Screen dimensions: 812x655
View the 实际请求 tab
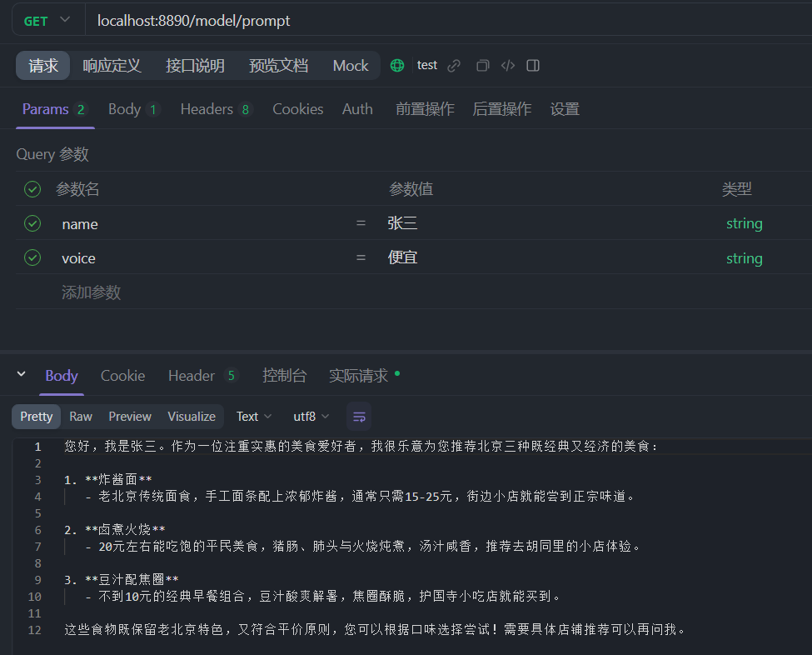click(359, 376)
